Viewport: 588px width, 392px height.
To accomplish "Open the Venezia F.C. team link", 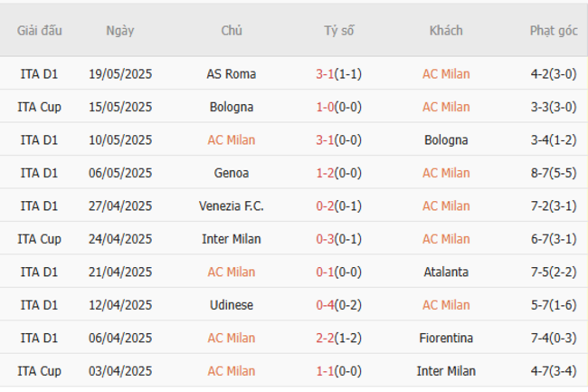I will coord(232,206).
